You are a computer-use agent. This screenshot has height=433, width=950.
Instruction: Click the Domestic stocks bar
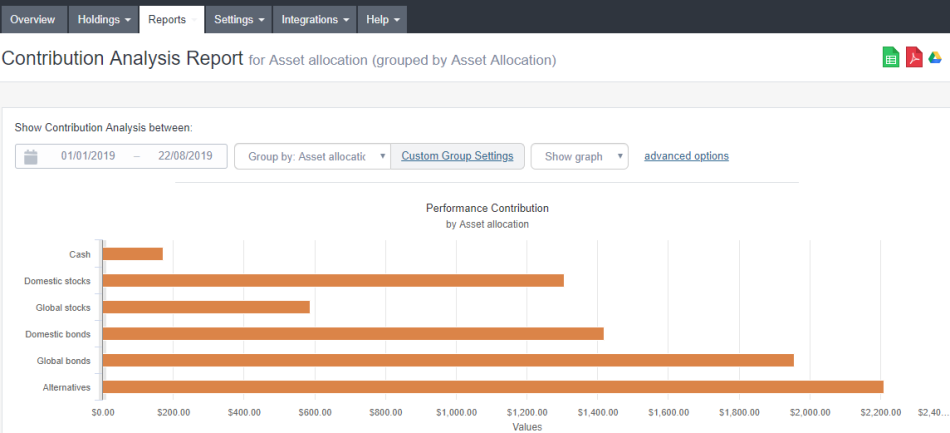[333, 280]
